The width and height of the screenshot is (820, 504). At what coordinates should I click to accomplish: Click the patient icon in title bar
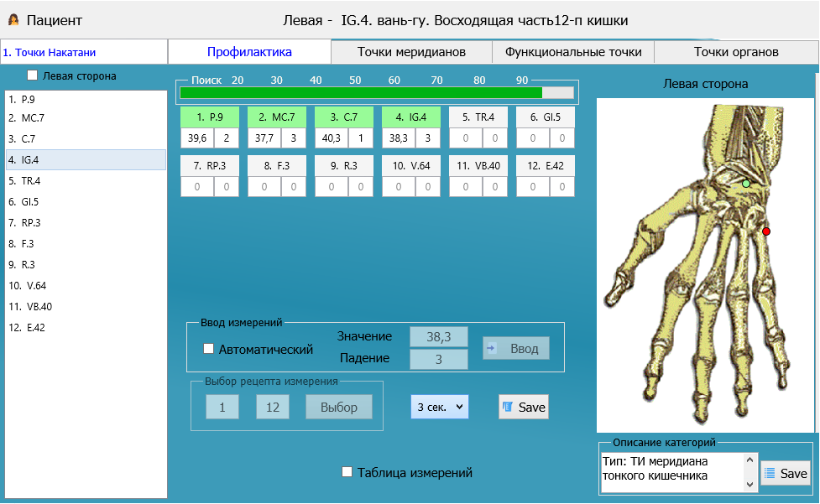point(13,19)
